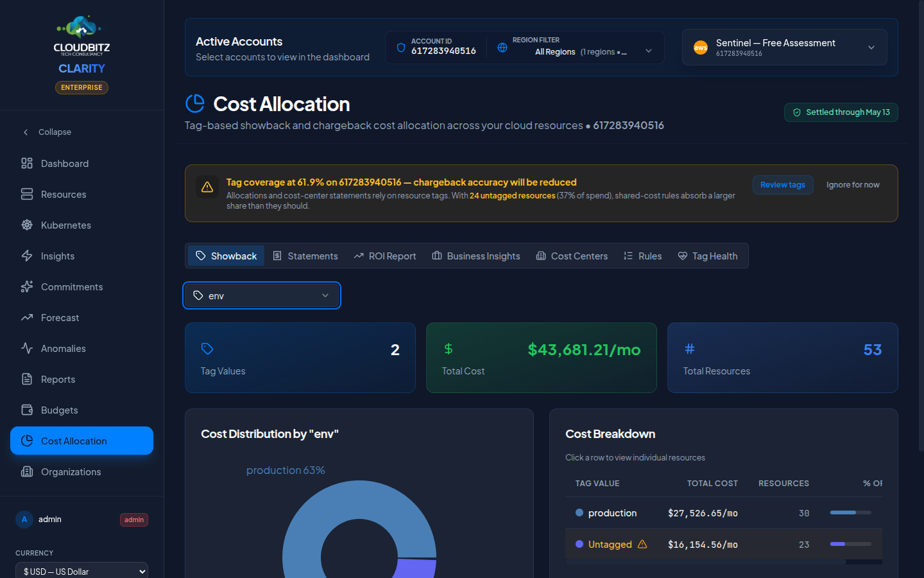Click the large Cost Allocation heading icon
924x578 pixels.
pyautogui.click(x=195, y=103)
